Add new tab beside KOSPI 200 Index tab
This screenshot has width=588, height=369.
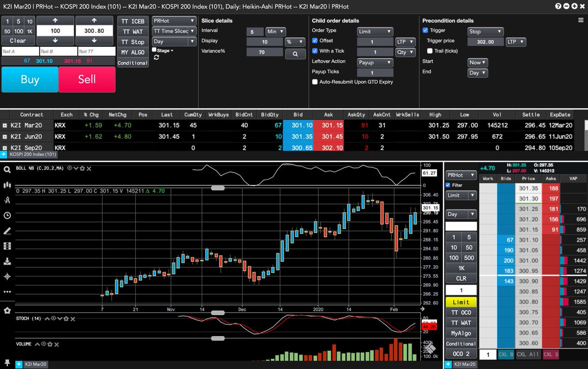[x=4, y=154]
